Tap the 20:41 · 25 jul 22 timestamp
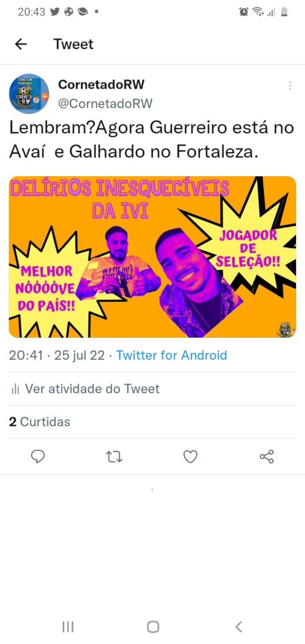 (57, 355)
